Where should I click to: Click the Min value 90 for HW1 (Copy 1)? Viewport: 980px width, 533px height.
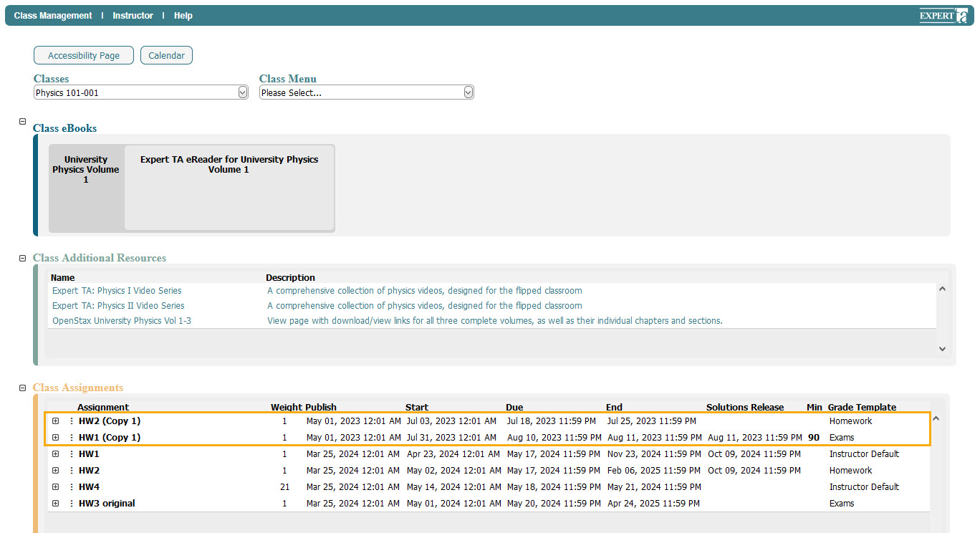814,438
